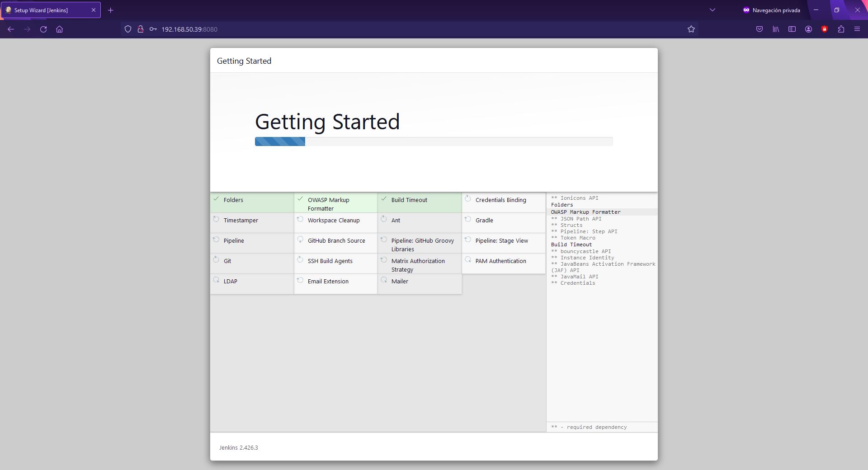The image size is (868, 470).
Task: Select the Matrix Authorization Strategy cell
Action: coord(420,263)
